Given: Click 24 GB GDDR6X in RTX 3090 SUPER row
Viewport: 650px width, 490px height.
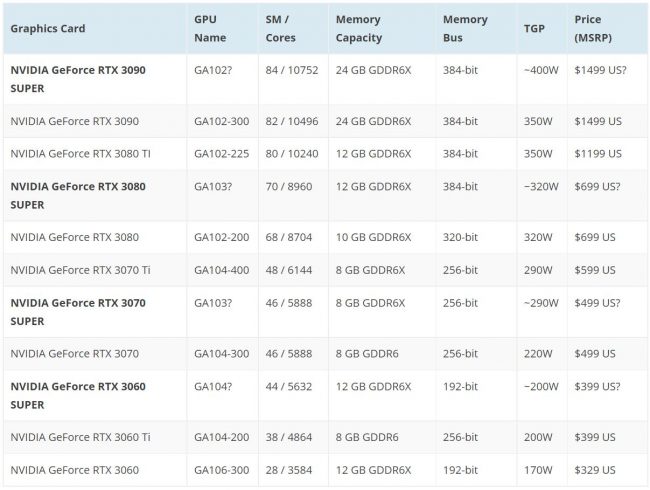Looking at the screenshot, I should [373, 70].
